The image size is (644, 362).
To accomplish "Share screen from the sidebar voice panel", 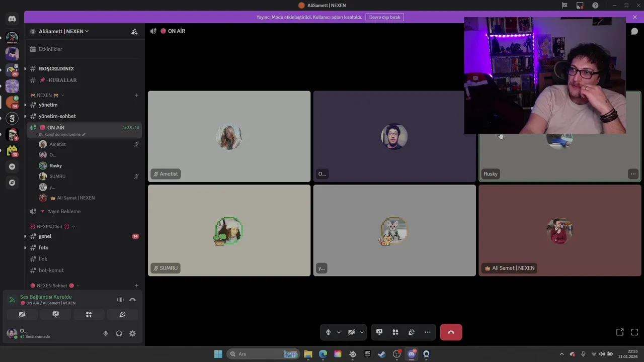I will (x=55, y=314).
